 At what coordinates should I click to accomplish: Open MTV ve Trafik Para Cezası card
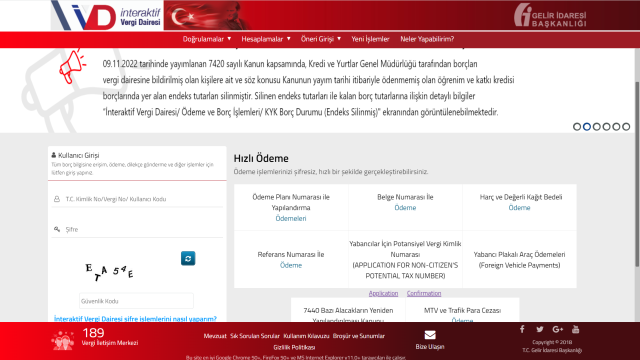coord(462,310)
